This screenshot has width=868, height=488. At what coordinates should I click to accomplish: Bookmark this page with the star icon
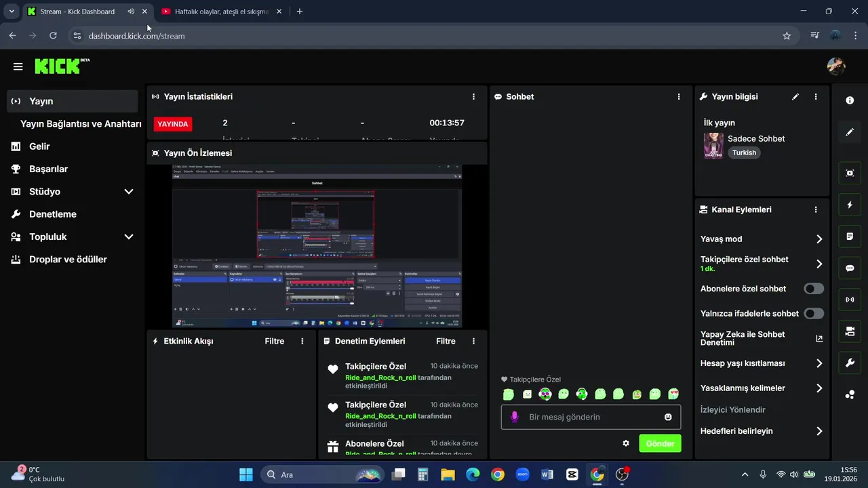[x=787, y=36]
